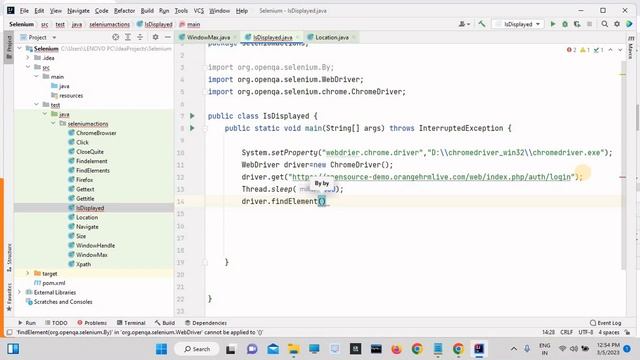The height and width of the screenshot is (360, 640).
Task: Collapse the test folder
Action: click(x=36, y=105)
